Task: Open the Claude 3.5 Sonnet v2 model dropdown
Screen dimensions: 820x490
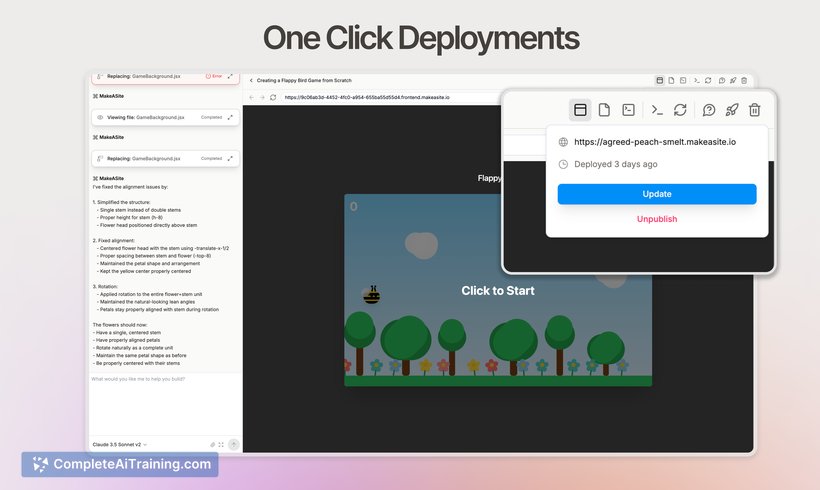Action: click(120, 445)
